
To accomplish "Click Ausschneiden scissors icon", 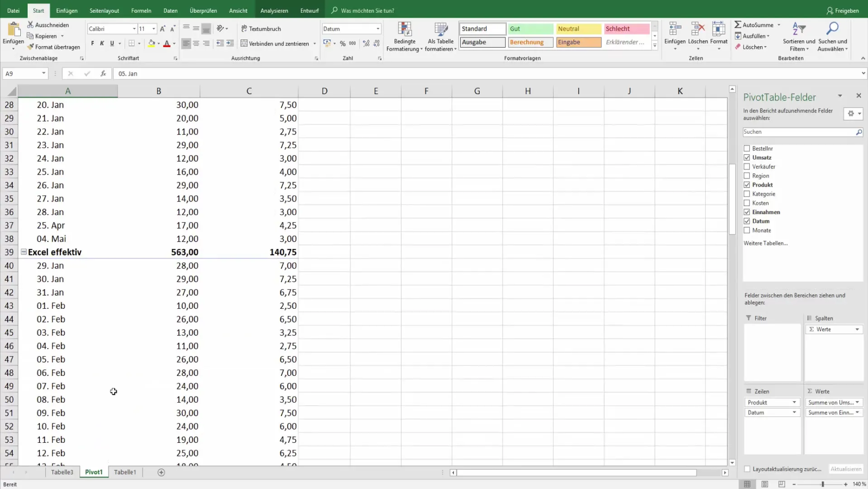I will pyautogui.click(x=30, y=25).
